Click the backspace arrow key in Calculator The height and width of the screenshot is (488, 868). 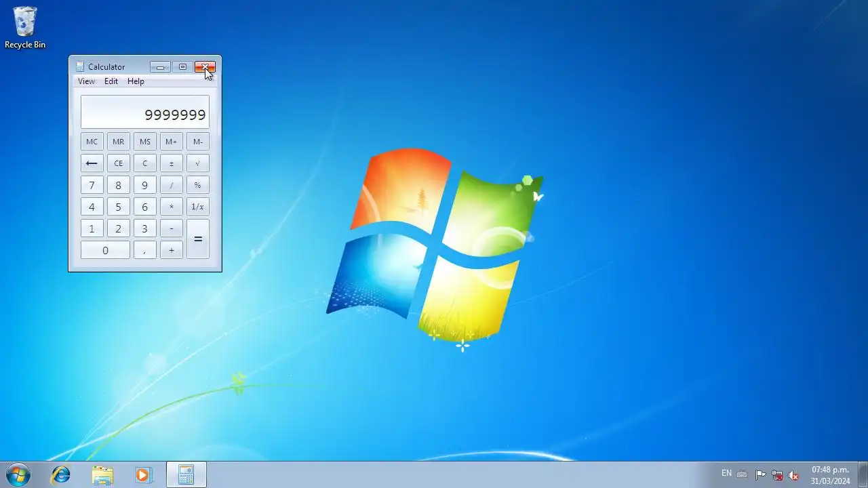point(92,163)
